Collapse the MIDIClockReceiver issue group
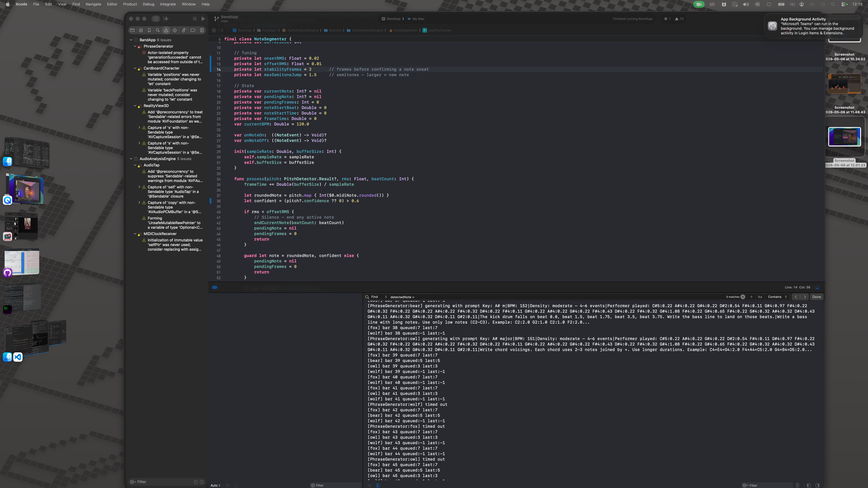Viewport: 868px width, 488px height. click(135, 234)
